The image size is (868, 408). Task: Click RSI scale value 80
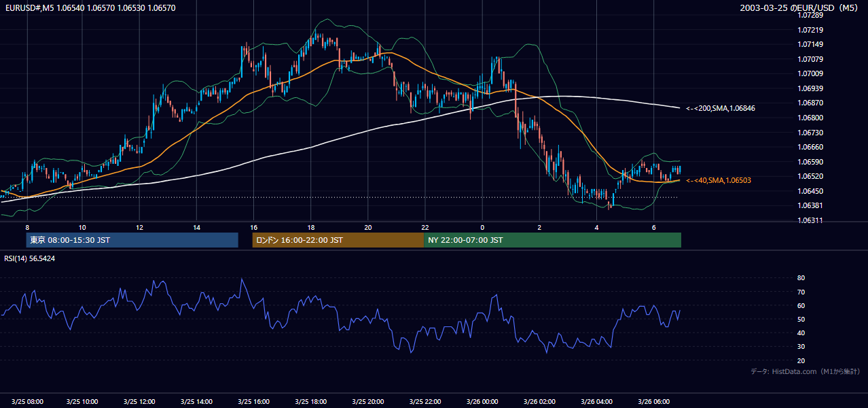801,278
